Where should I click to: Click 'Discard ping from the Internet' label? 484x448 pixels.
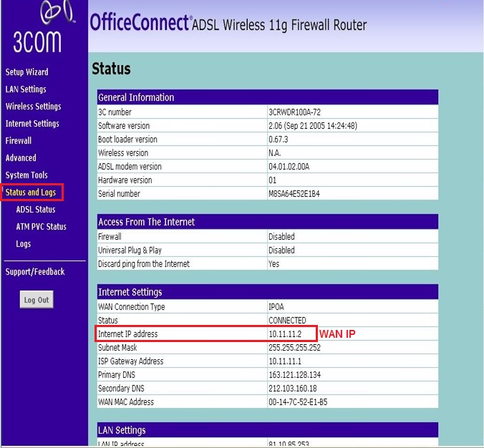click(x=143, y=264)
